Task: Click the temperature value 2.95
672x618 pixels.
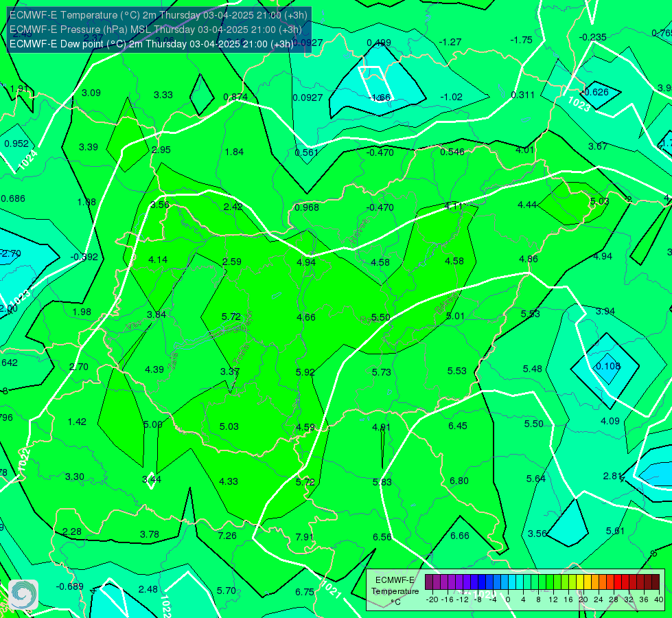Action: coord(161,150)
